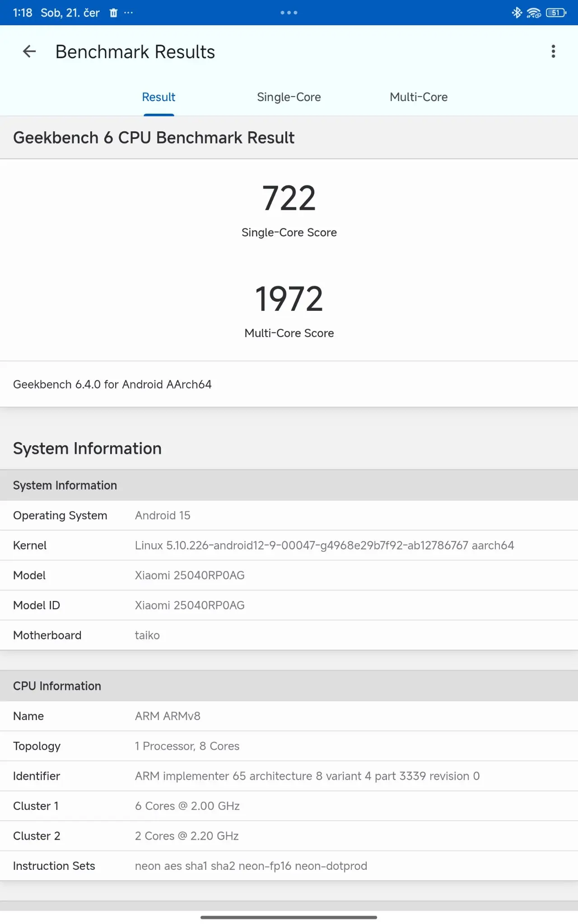Tap the back arrow in header
Image resolution: width=578 pixels, height=924 pixels.
pos(29,51)
